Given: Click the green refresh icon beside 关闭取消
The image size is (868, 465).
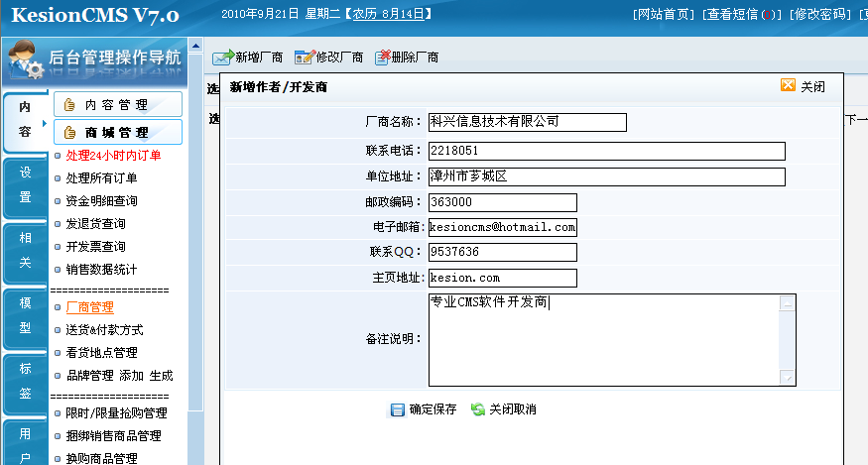Looking at the screenshot, I should click(x=478, y=409).
